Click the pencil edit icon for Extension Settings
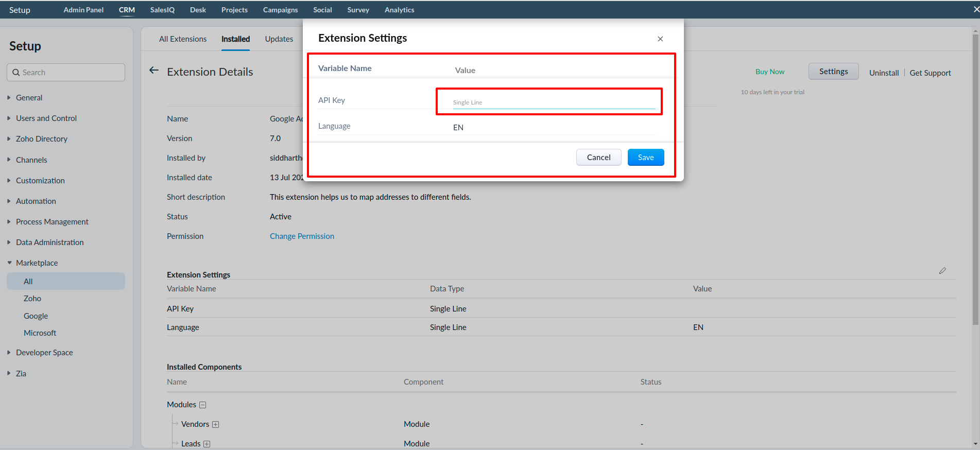This screenshot has height=450, width=980. point(942,271)
